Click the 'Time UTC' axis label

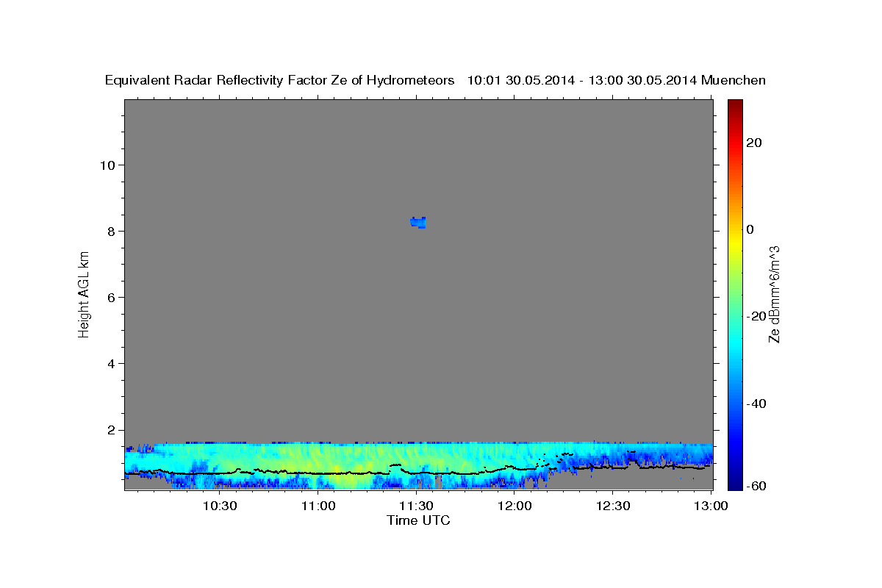418,520
